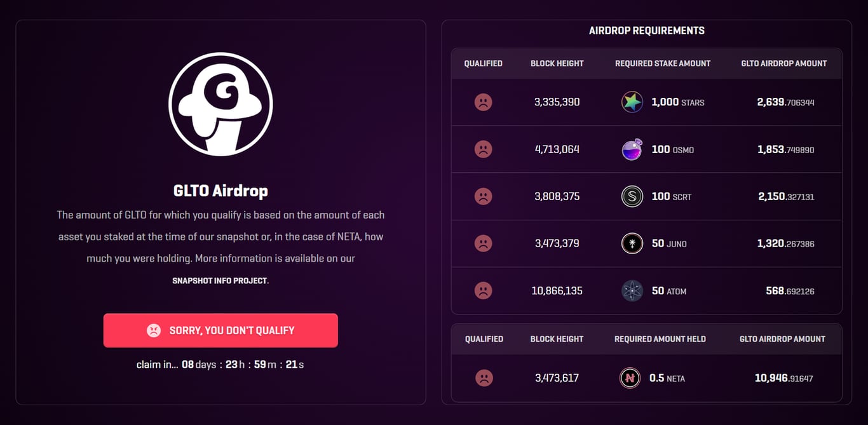Click the sad face in the STARS row
This screenshot has height=425, width=868.
click(x=484, y=102)
